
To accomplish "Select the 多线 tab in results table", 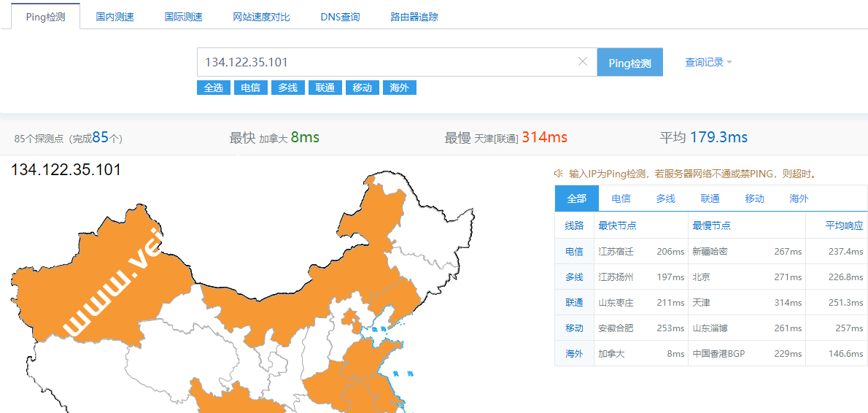I will [x=665, y=198].
